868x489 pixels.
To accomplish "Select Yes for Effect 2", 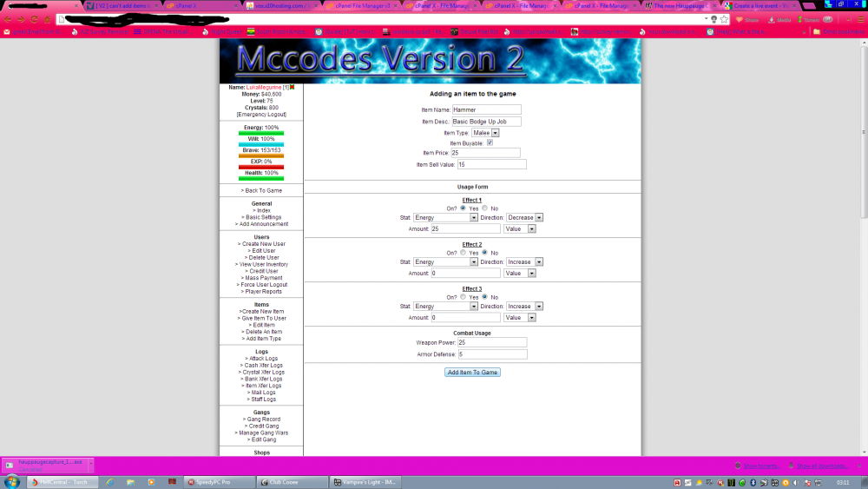I will point(462,252).
